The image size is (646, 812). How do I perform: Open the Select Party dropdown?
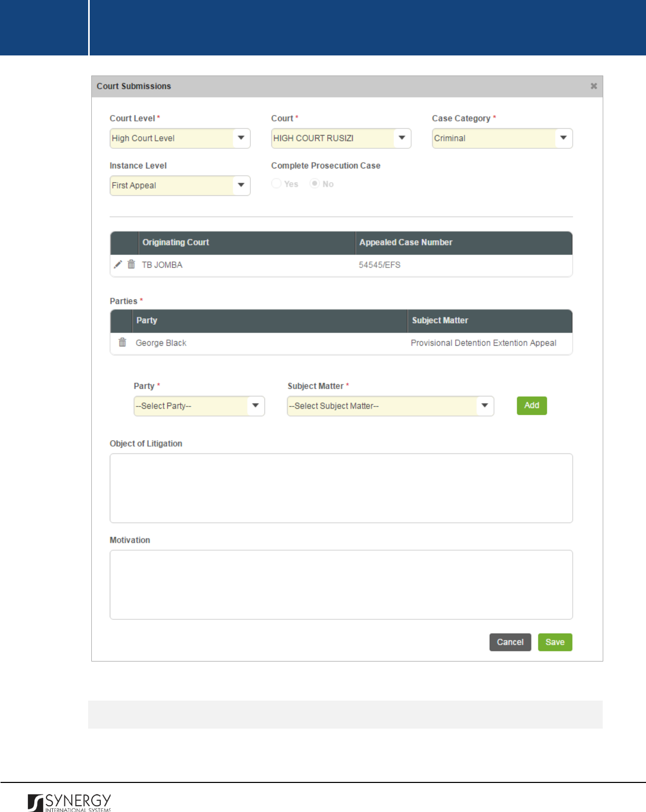[199, 406]
